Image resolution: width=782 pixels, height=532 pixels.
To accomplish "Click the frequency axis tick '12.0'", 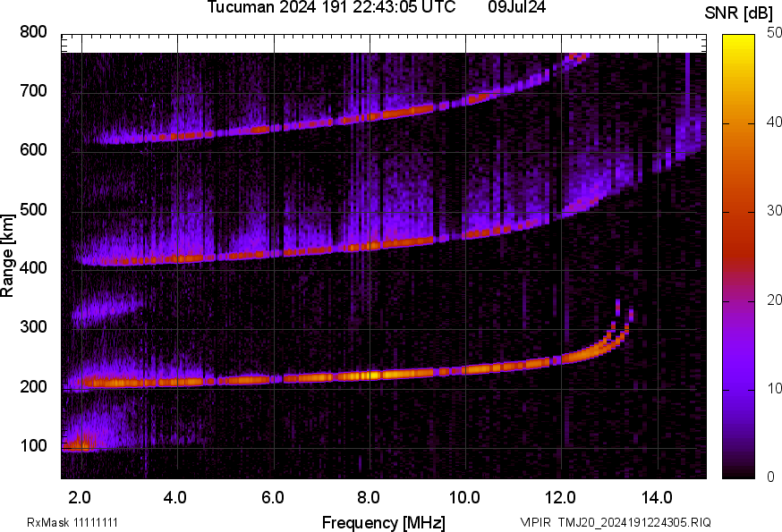I will coord(561,497).
